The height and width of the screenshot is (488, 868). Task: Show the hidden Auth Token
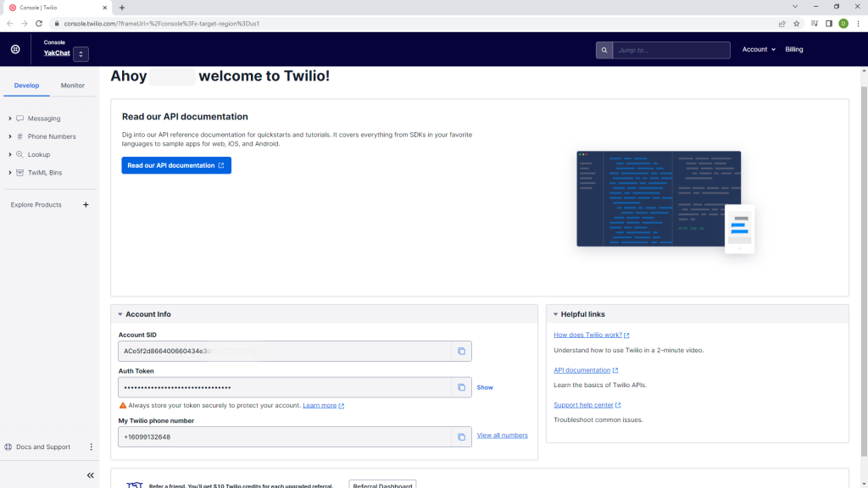pyautogui.click(x=484, y=387)
